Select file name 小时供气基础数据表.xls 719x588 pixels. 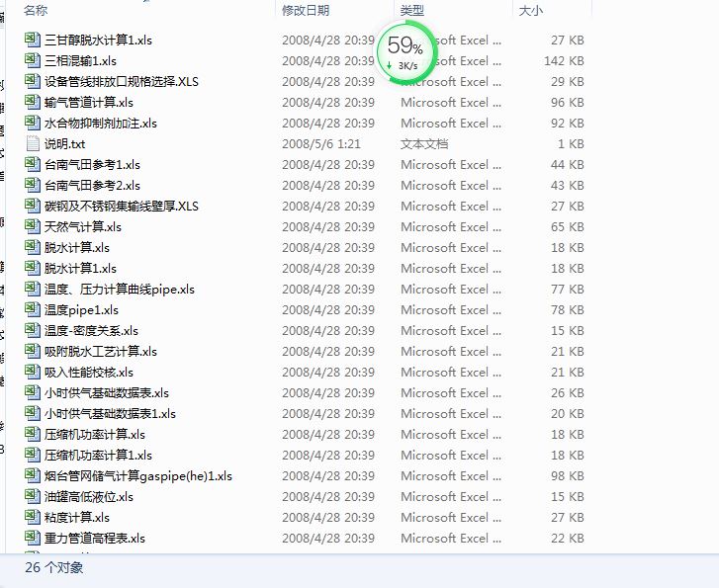tap(107, 392)
